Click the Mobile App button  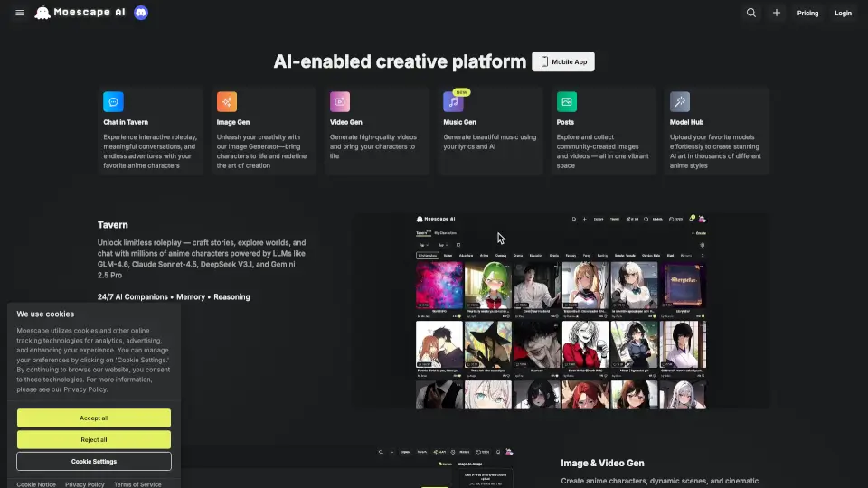point(563,61)
